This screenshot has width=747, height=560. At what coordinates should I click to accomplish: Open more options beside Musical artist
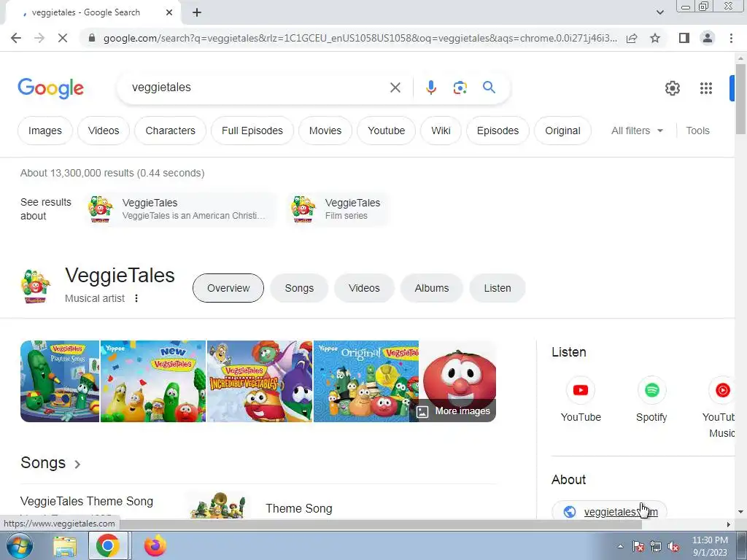136,298
